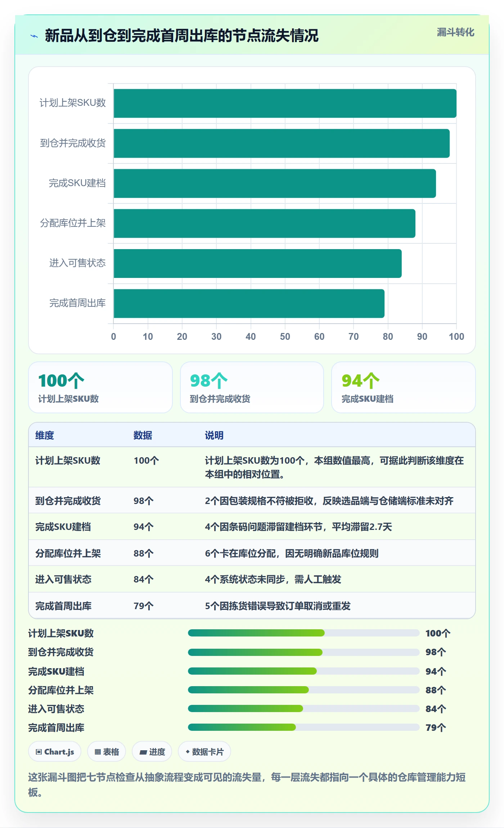
Task: Select the 数据卡片 chip
Action: pos(204,752)
